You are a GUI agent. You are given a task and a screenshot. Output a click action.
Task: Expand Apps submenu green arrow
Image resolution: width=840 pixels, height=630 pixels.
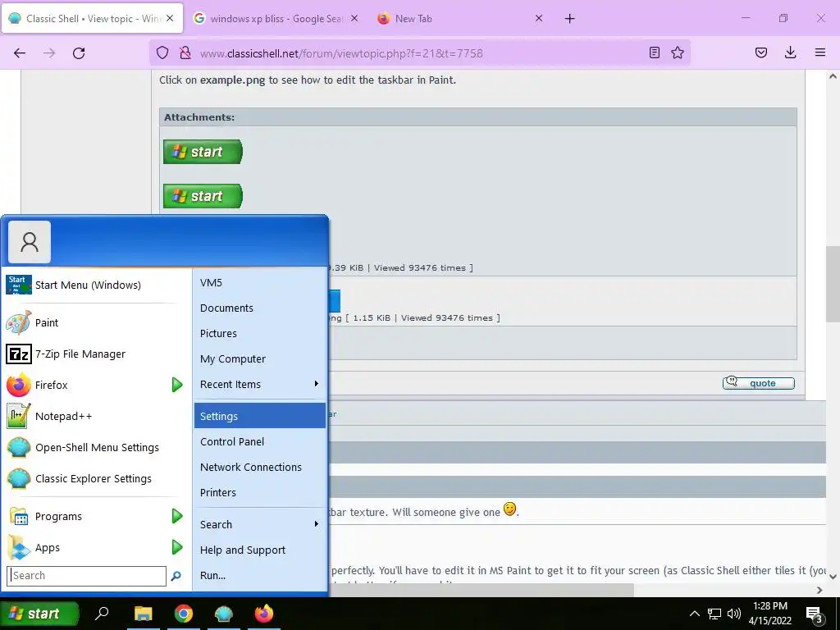pyautogui.click(x=177, y=547)
